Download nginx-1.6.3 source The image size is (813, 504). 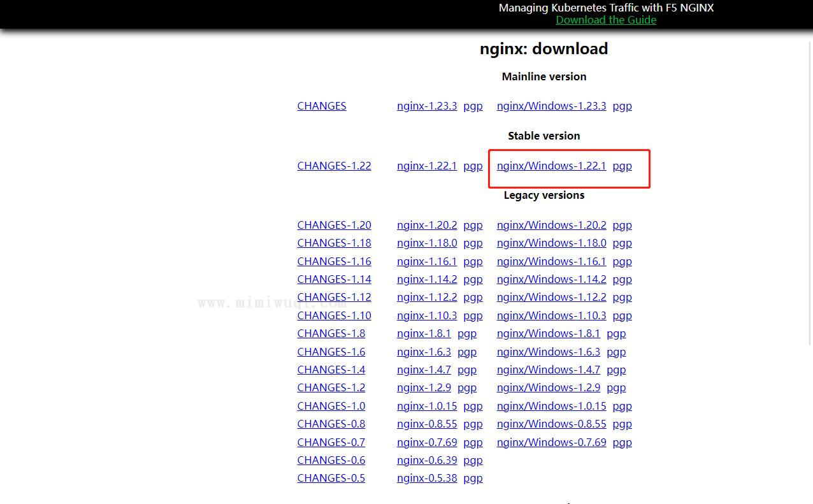point(424,352)
